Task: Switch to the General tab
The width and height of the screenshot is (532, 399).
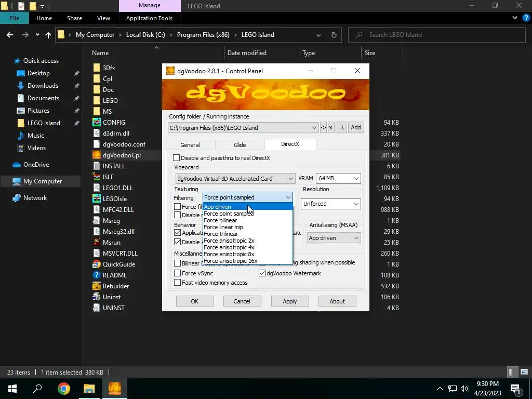Action: 190,145
